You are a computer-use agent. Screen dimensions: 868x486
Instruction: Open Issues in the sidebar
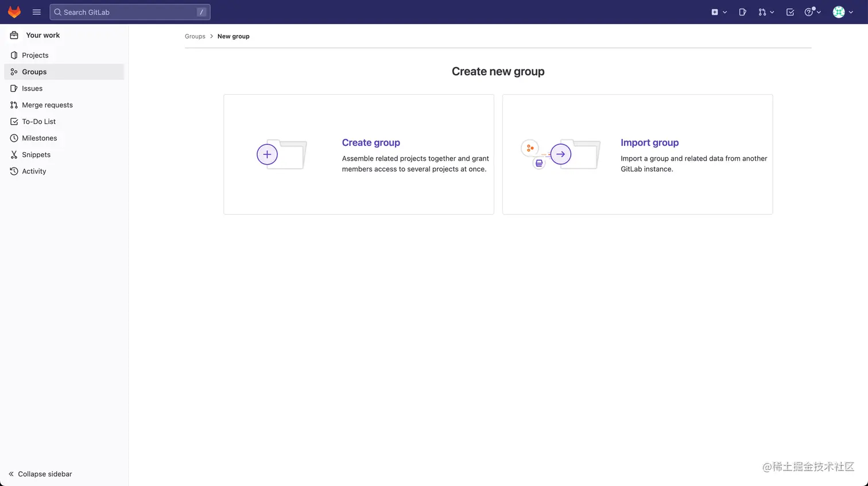64,88
